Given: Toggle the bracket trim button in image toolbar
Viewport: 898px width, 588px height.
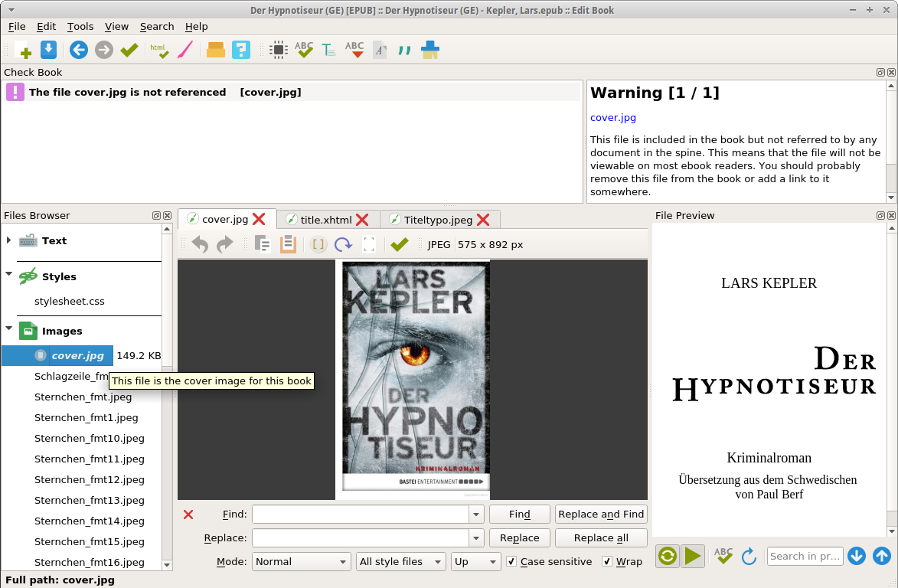Looking at the screenshot, I should point(318,245).
